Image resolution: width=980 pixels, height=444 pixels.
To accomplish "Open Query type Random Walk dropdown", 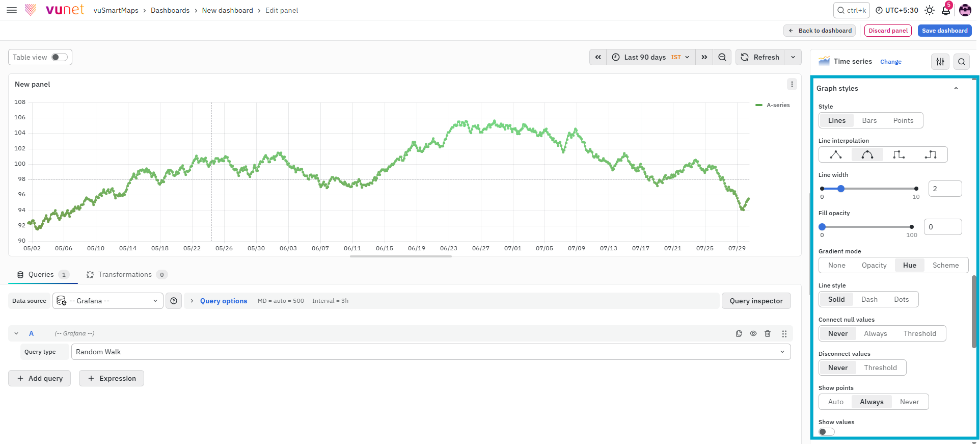I will click(431, 352).
